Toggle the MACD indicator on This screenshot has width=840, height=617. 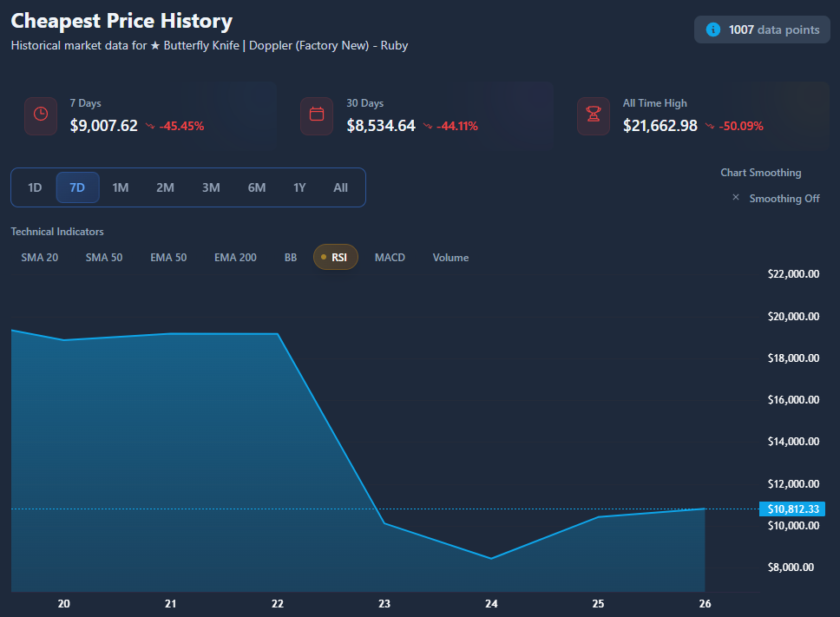[x=390, y=258]
